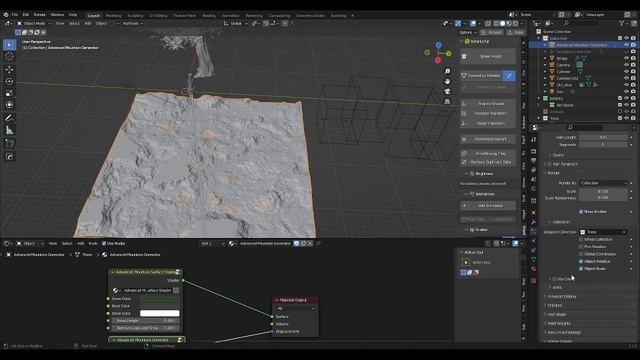The image size is (640, 360).
Task: Click the Snow Color white swatch
Action: pyautogui.click(x=160, y=313)
